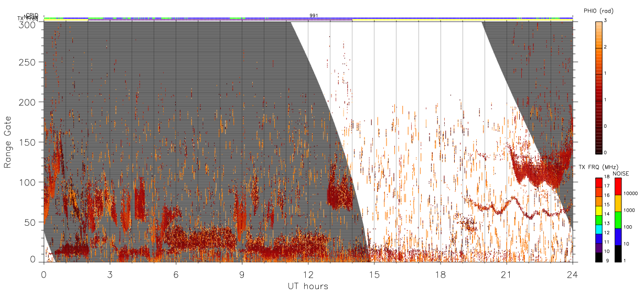Click the green NOISE swatch between 100 and 1000
Viewport: 644px width, 297px height.
[x=618, y=219]
